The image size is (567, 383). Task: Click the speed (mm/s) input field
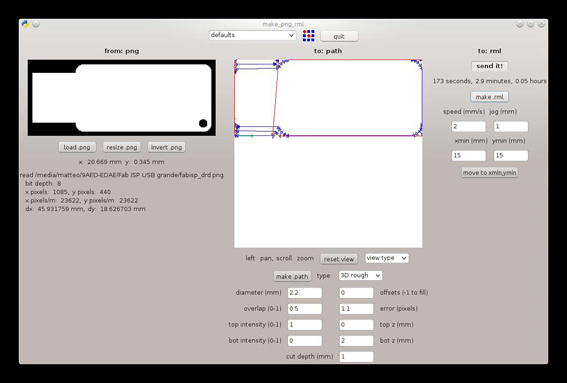[x=469, y=127]
